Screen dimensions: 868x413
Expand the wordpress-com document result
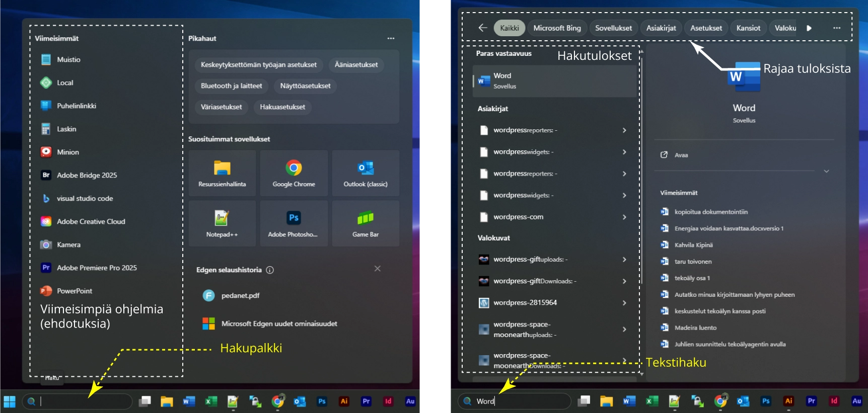624,217
